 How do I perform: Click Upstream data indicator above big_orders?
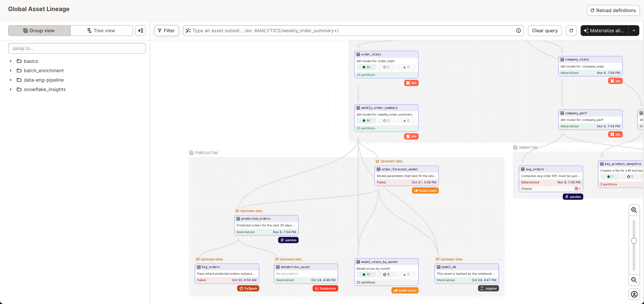[209, 259]
